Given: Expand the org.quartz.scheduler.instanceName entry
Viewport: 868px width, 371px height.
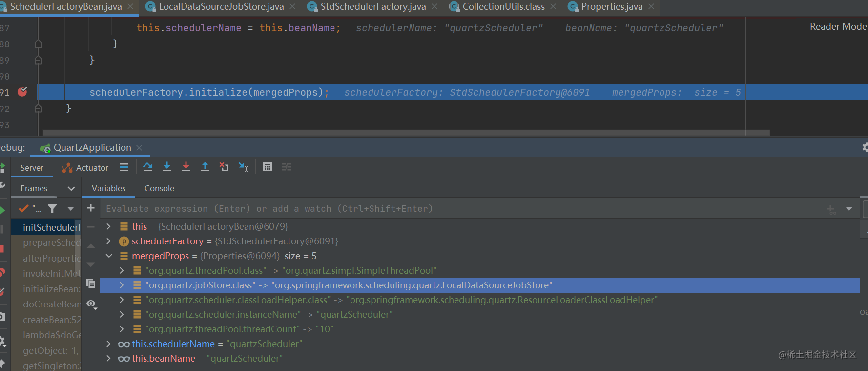Looking at the screenshot, I should 122,314.
